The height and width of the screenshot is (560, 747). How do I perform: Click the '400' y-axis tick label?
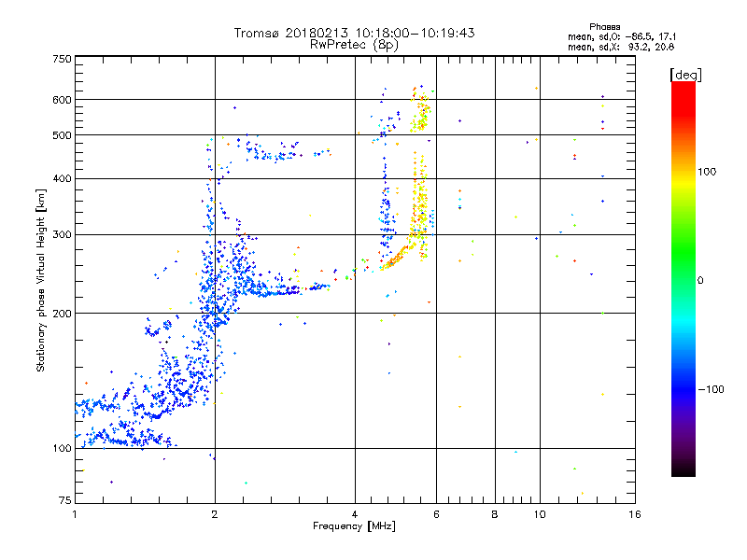point(62,178)
